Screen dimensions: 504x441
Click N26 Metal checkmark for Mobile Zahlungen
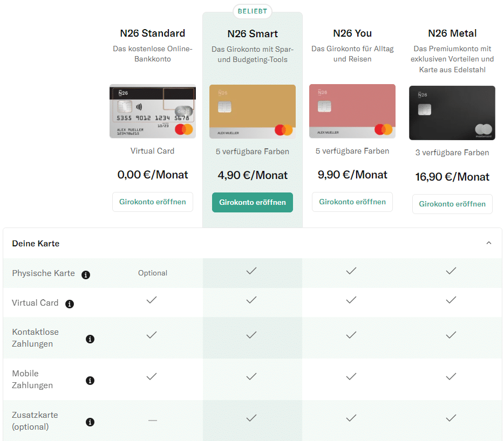pyautogui.click(x=451, y=376)
